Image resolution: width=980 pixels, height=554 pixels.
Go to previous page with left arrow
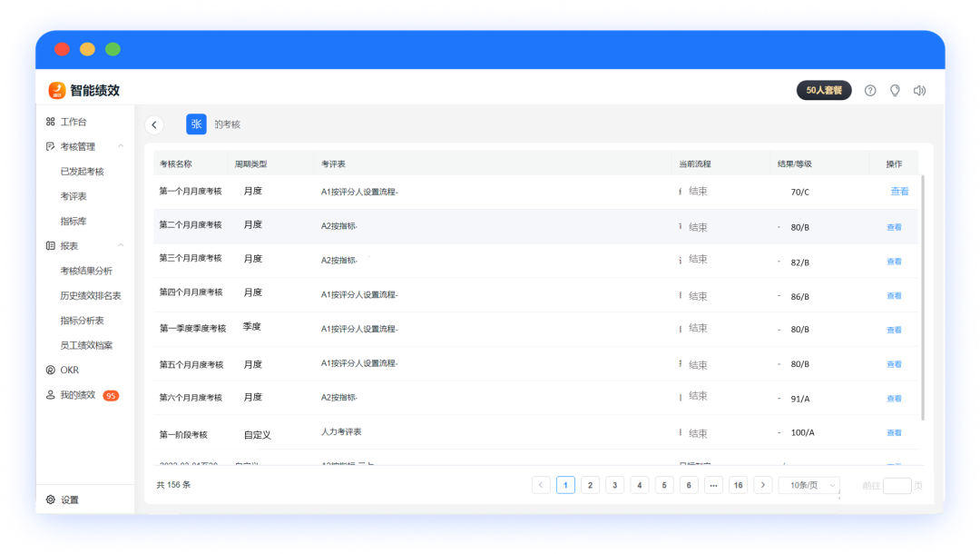pos(541,485)
